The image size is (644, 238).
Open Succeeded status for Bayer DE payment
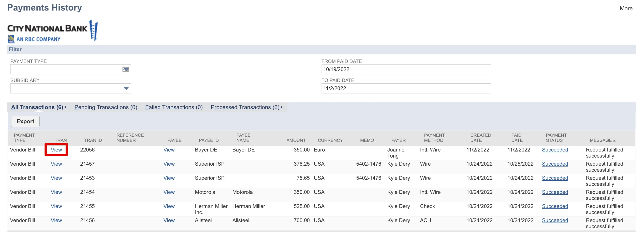(x=555, y=150)
